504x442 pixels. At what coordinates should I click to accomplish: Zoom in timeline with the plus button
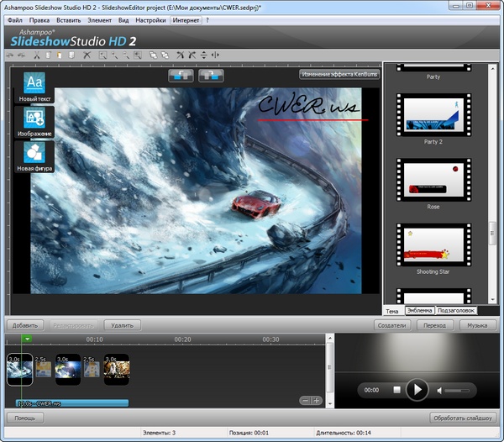pyautogui.click(x=317, y=400)
